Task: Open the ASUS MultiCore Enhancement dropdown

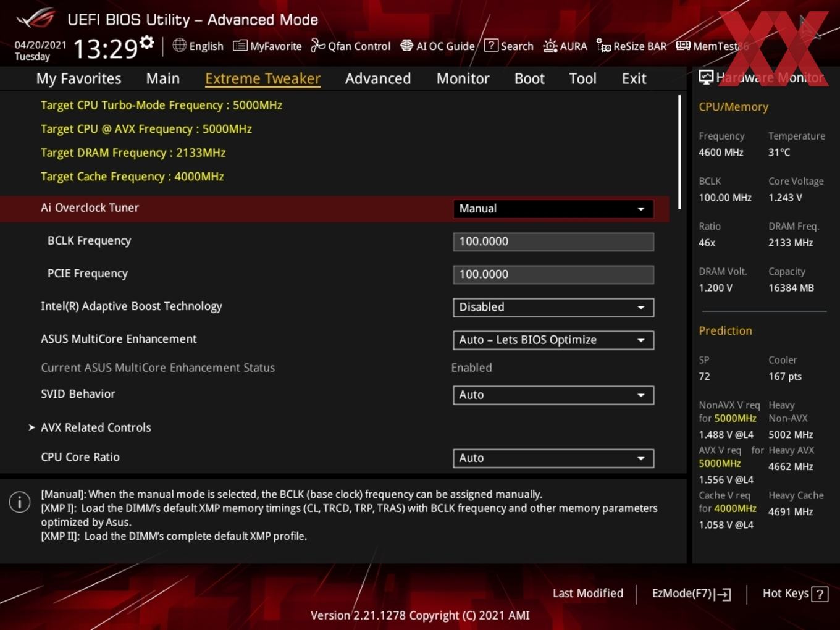Action: coord(553,340)
